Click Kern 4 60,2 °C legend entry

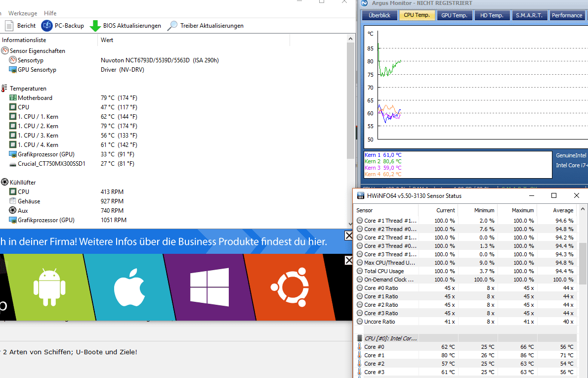click(x=383, y=174)
